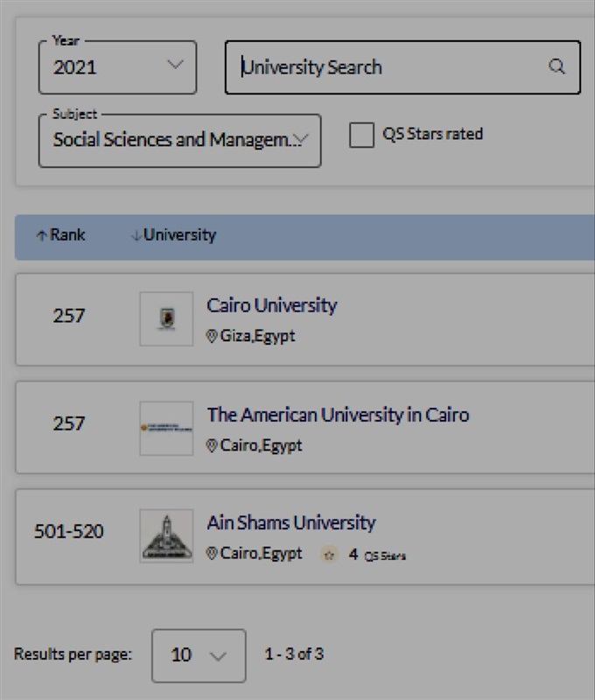Open the Results per page dropdown
Screen dimensions: 595x700
pyautogui.click(x=199, y=655)
